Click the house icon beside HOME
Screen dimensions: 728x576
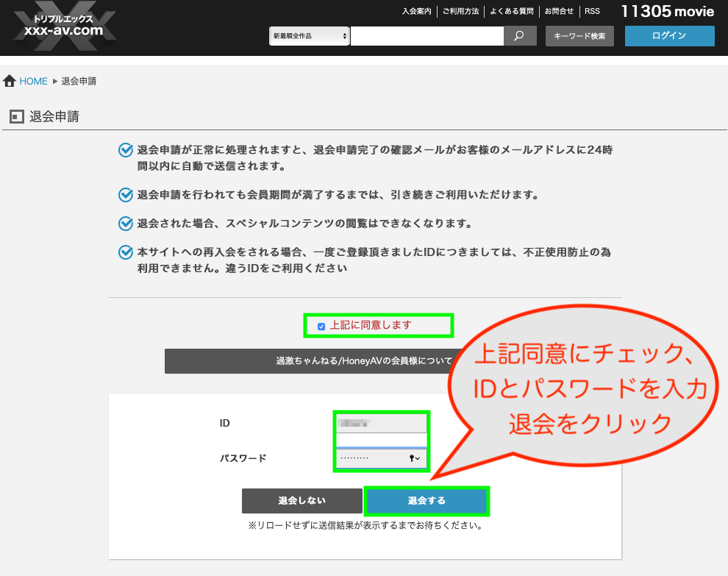tap(10, 81)
